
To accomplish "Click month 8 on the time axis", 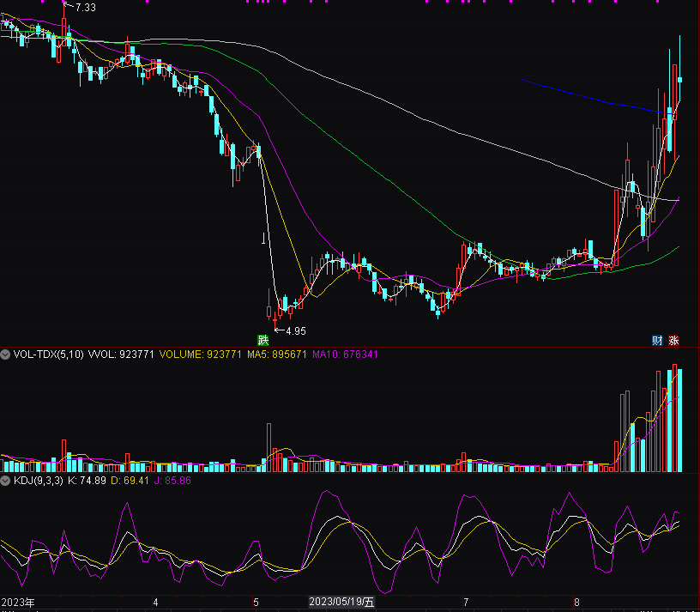I will pos(576,603).
